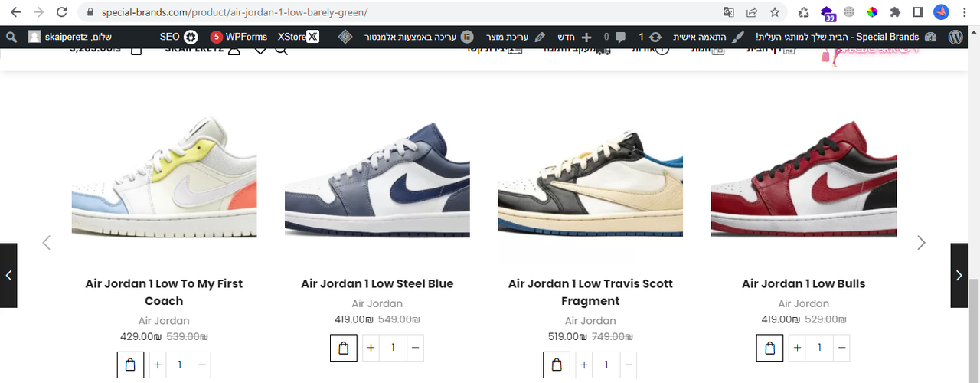The height and width of the screenshot is (383, 980).
Task: Increase quantity for Travis Scott Fragment
Action: pyautogui.click(x=584, y=365)
